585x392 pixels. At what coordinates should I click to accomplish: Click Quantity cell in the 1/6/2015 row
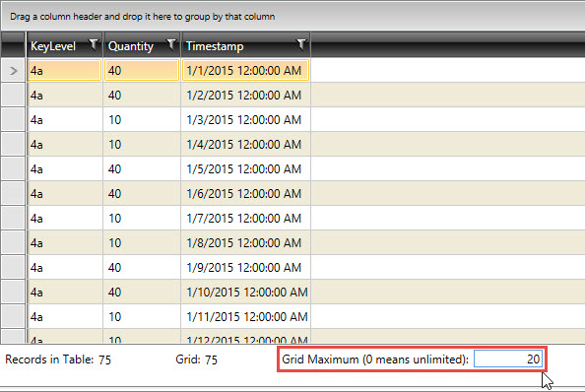click(142, 194)
